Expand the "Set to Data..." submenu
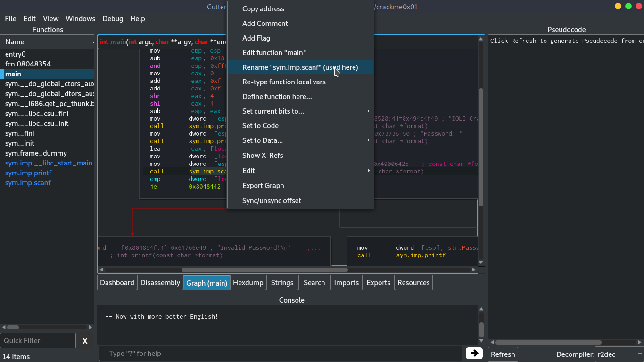Image resolution: width=644 pixels, height=362 pixels. pyautogui.click(x=263, y=140)
